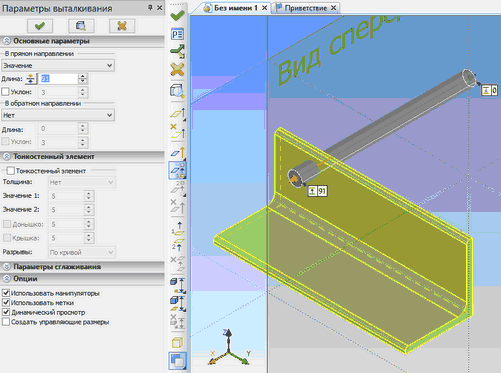This screenshot has width=501, height=373.
Task: Select the 3D box magnifier toolbar icon
Action: (177, 91)
